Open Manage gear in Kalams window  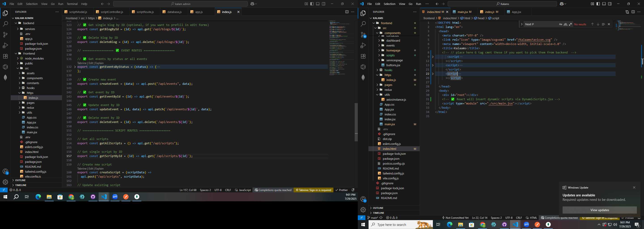tap(363, 210)
